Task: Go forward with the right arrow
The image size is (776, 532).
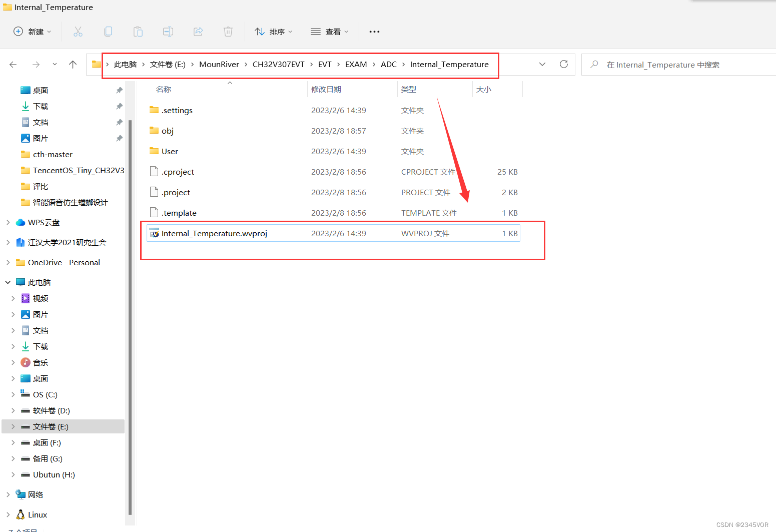Action: (x=36, y=65)
